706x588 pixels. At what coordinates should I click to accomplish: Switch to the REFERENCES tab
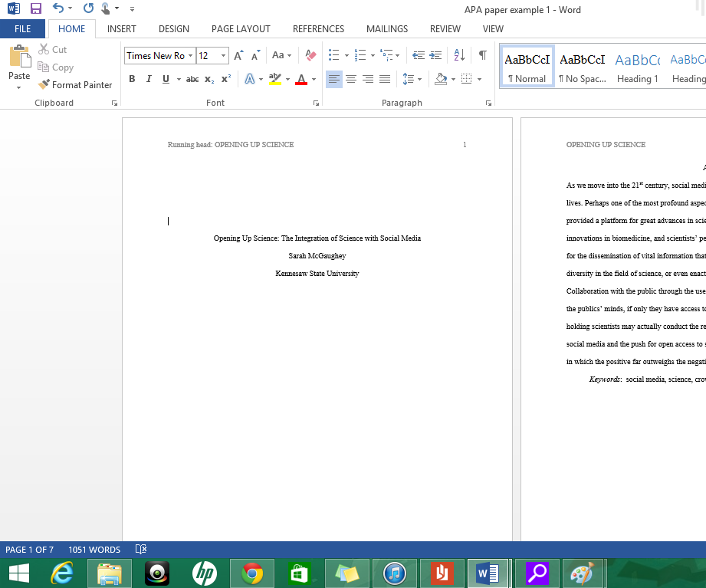[318, 28]
